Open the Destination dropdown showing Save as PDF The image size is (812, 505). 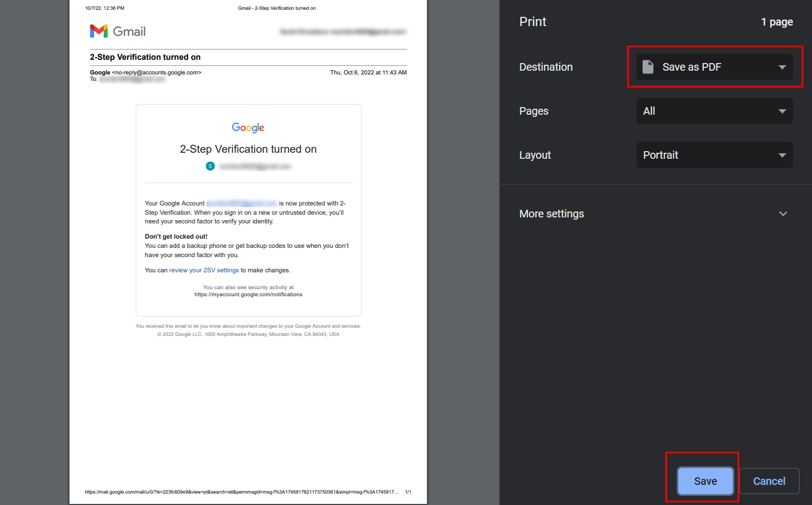tap(714, 67)
